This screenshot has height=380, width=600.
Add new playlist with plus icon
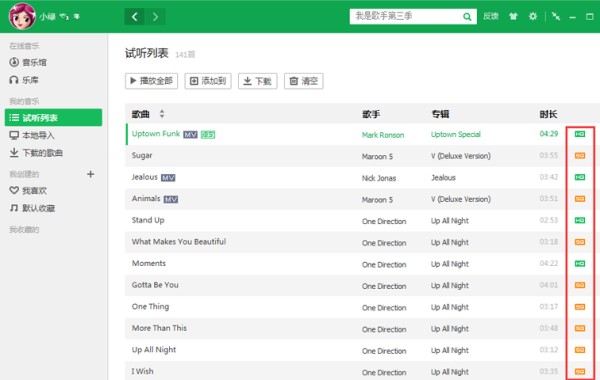(90, 174)
